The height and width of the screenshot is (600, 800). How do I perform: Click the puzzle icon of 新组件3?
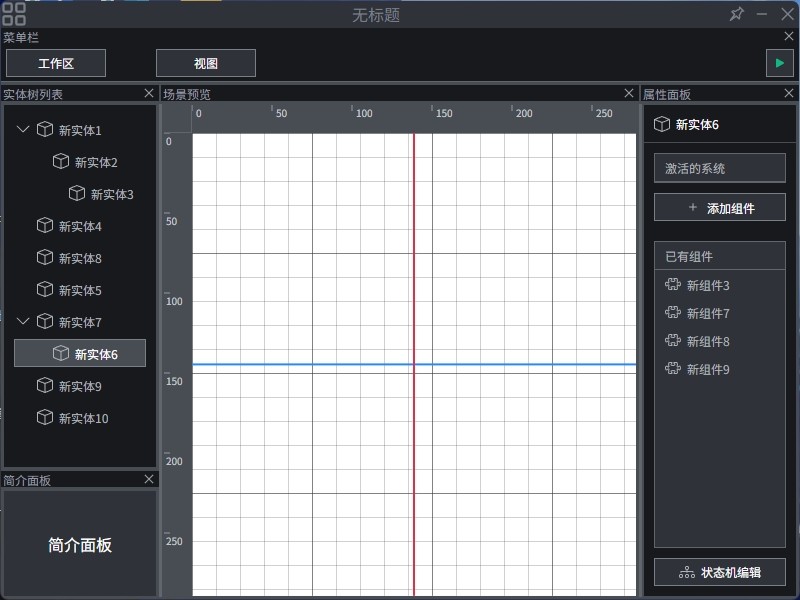pos(673,285)
